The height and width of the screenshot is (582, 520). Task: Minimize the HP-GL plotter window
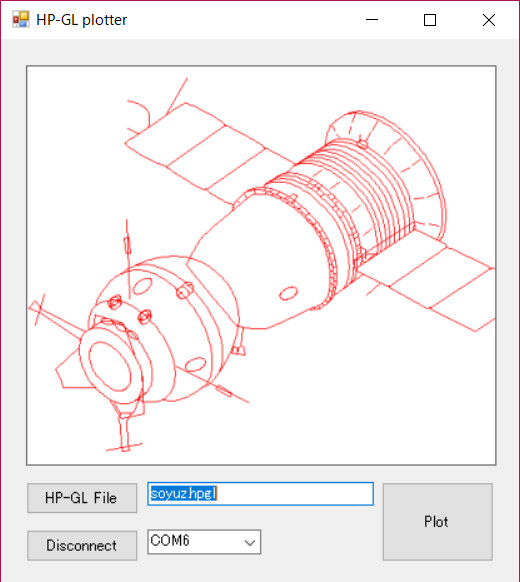[x=372, y=20]
